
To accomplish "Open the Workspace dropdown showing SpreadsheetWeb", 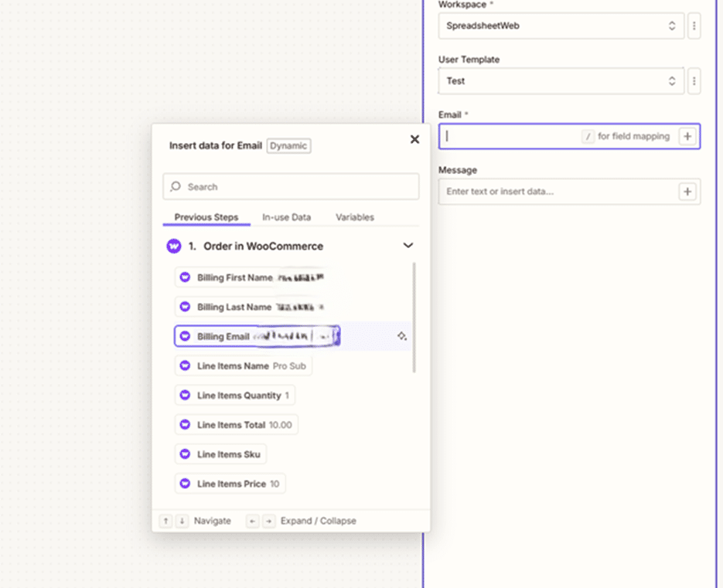I will [561, 25].
